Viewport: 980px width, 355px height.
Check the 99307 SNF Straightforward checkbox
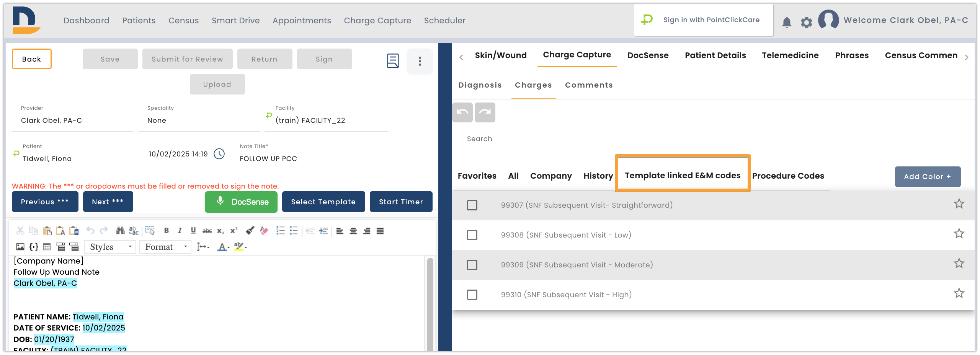tap(472, 205)
